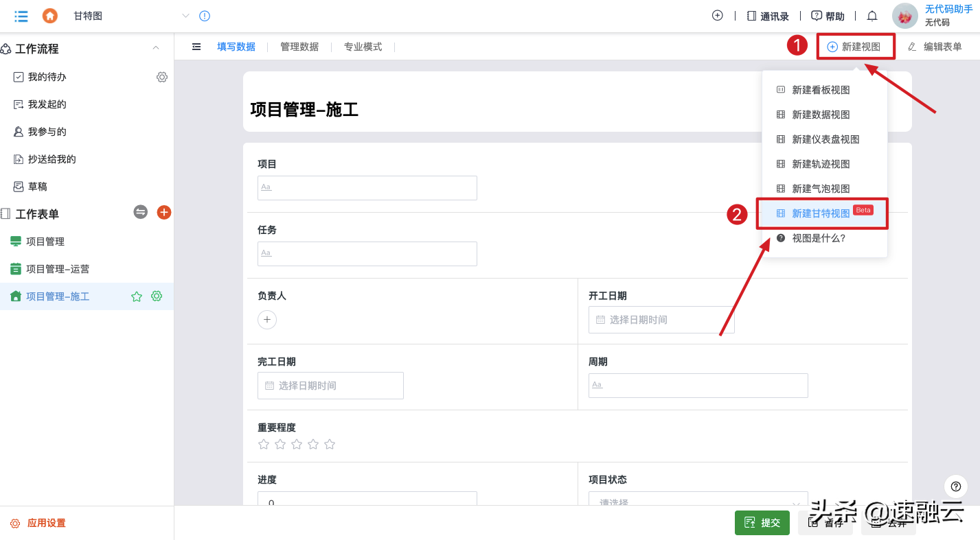Expand the dropdown chevron next to 甘特图
Image resolution: width=980 pixels, height=540 pixels.
click(x=185, y=15)
